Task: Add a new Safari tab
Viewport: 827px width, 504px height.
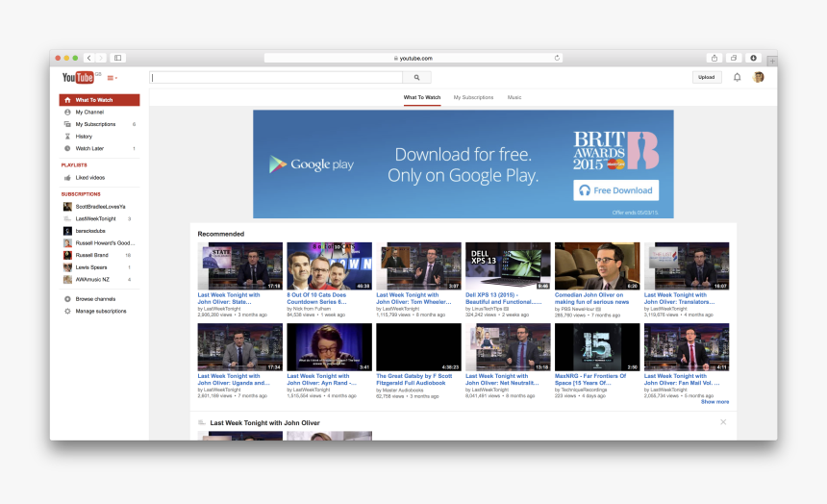Action: click(771, 61)
